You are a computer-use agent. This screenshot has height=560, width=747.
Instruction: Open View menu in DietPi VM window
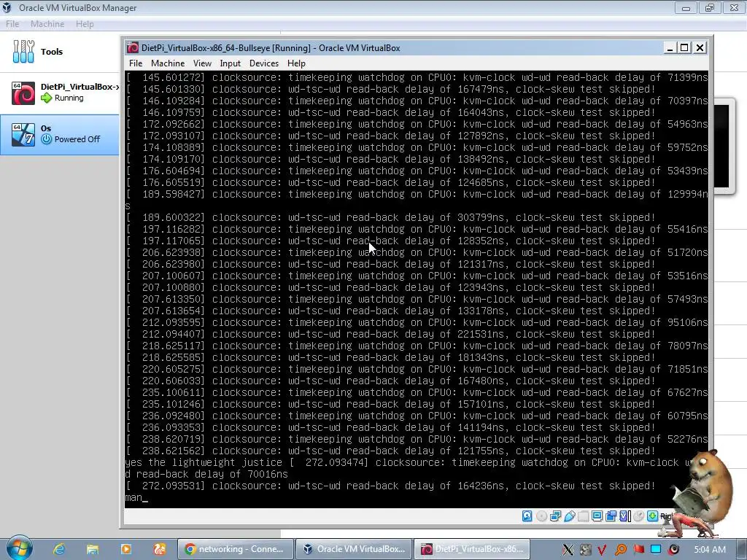click(202, 63)
